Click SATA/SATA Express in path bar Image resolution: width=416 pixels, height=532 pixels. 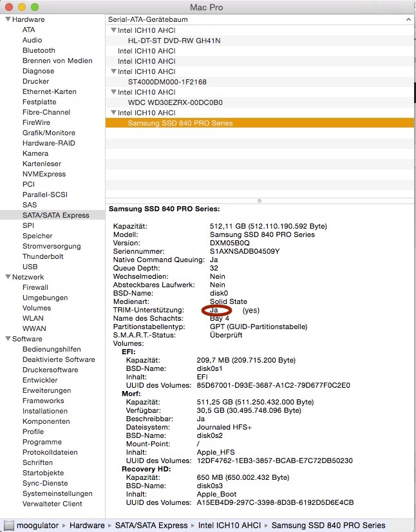[151, 526]
